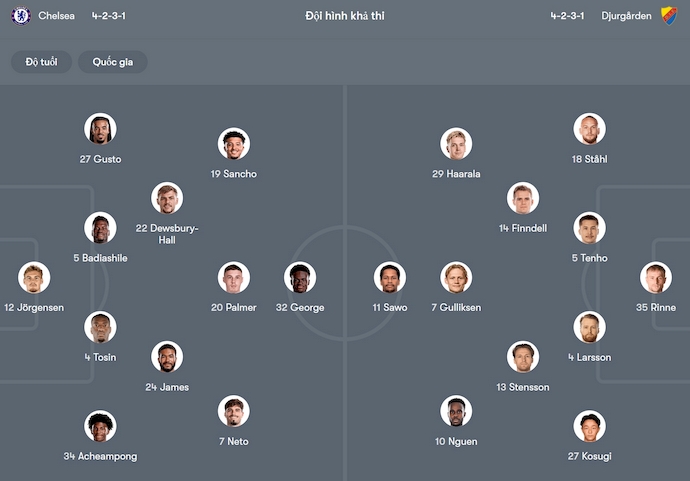Open goalkeeper Jörgensen's photo
Image resolution: width=690 pixels, height=481 pixels.
click(34, 278)
